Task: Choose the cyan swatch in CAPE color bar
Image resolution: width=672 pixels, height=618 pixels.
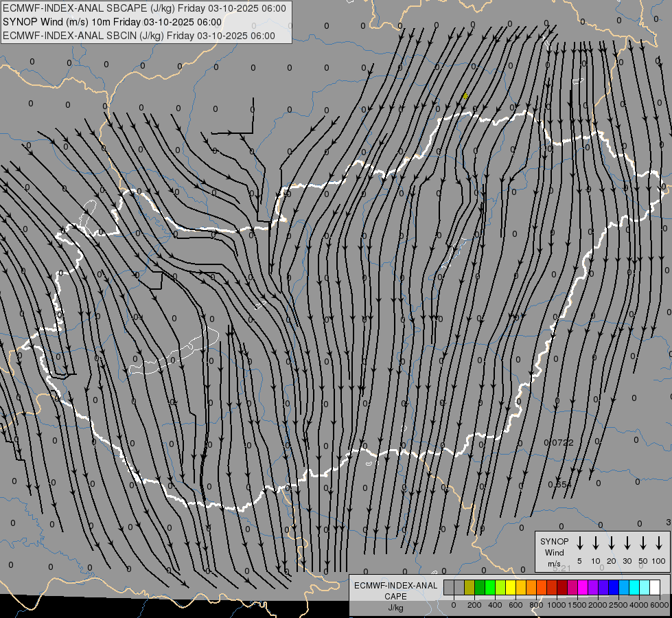Action: (634, 587)
